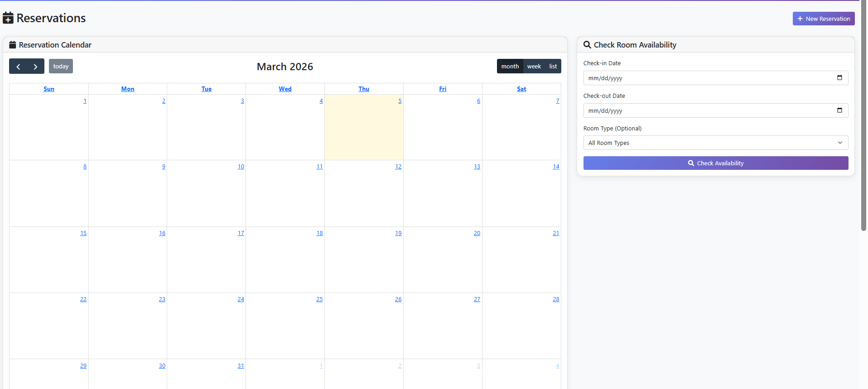Select March 23 date number
The image size is (868, 389).
coord(162,299)
